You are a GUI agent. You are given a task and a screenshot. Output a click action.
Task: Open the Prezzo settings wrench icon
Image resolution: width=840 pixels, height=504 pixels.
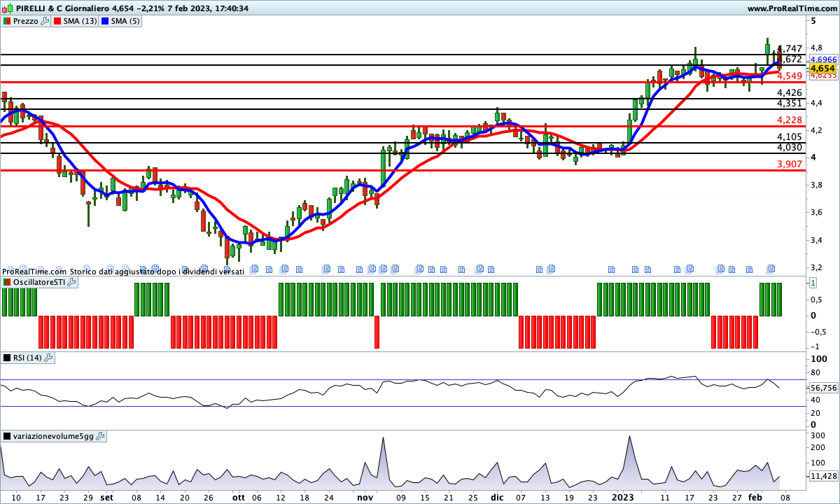(45, 21)
